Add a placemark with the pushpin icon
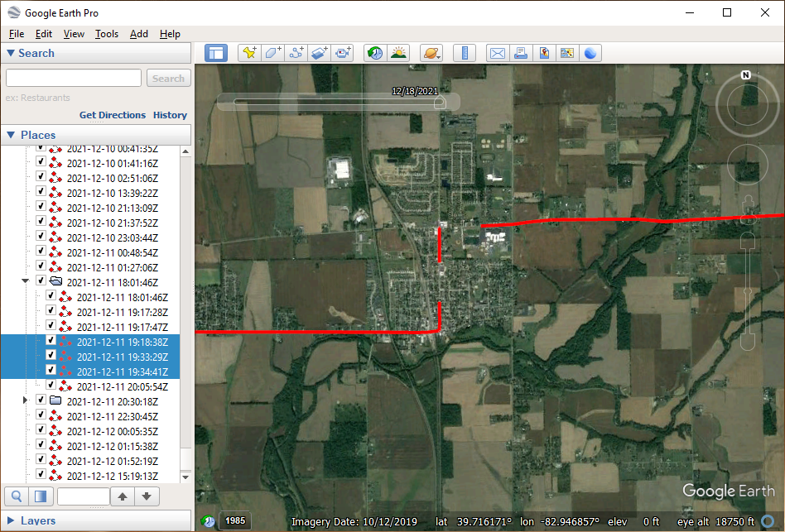785x532 pixels. 249,53
